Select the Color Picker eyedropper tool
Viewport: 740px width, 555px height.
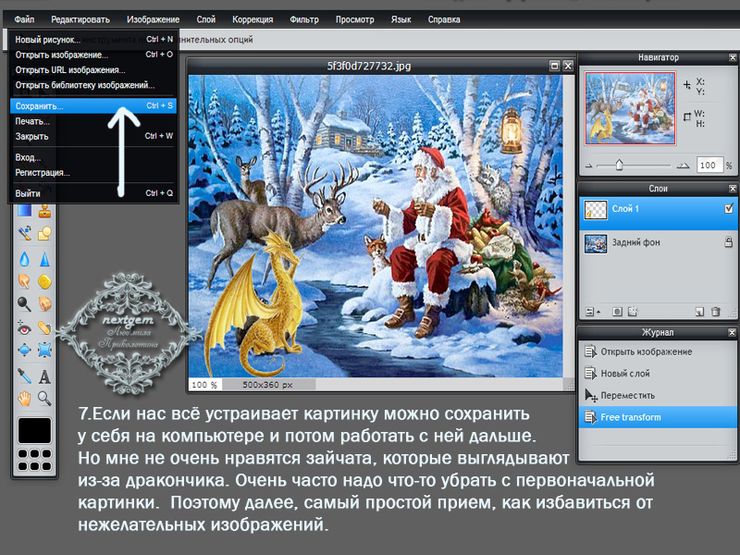25,376
